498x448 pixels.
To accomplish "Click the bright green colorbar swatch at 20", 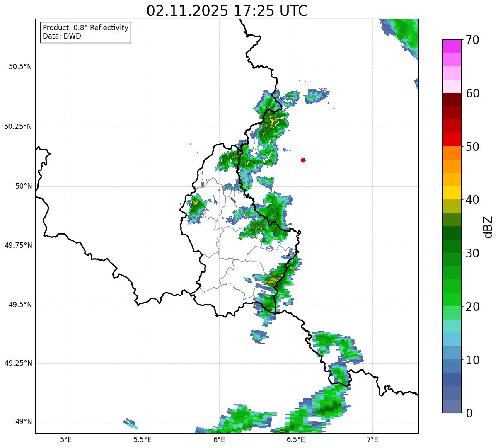I will point(452,300).
